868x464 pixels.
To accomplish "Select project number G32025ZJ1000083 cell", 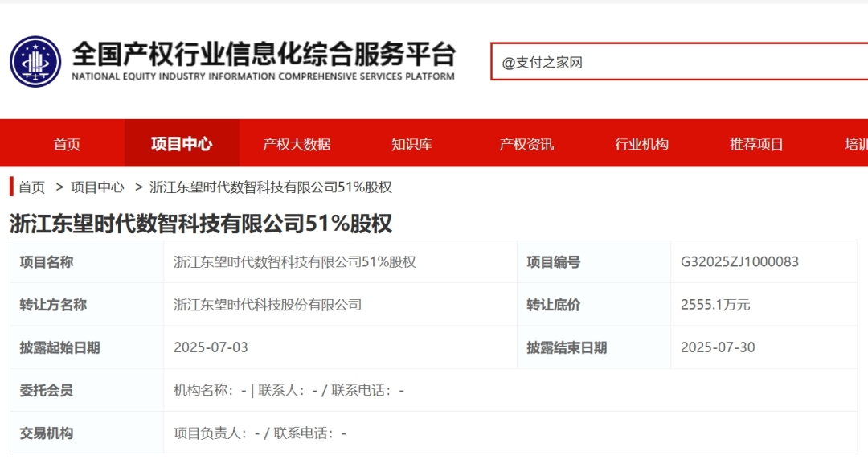I will [739, 262].
